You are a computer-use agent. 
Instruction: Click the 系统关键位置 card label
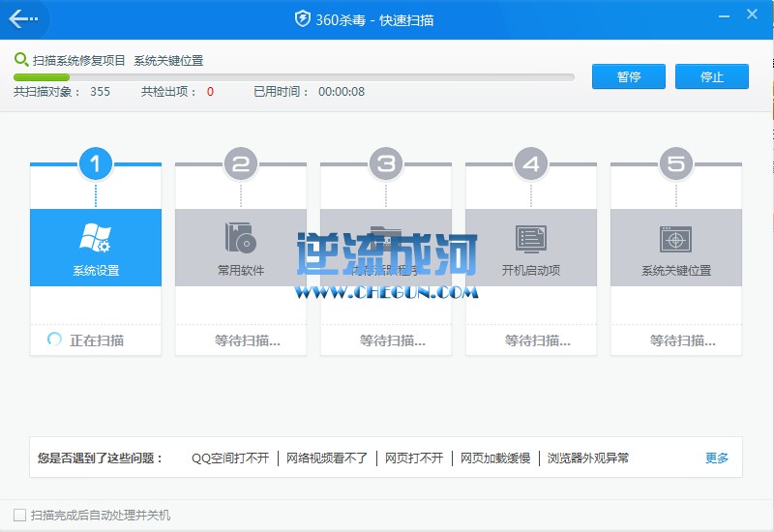click(676, 271)
